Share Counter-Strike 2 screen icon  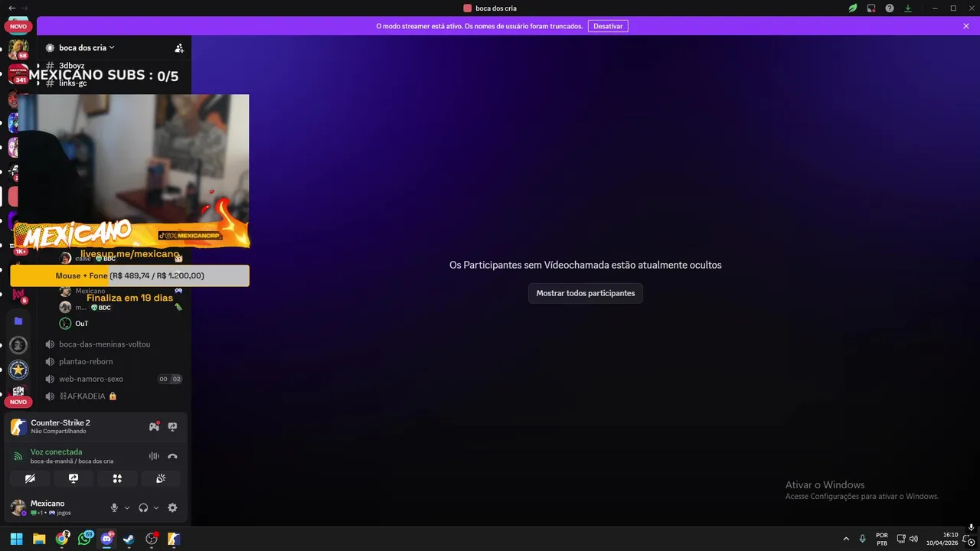coord(172,427)
